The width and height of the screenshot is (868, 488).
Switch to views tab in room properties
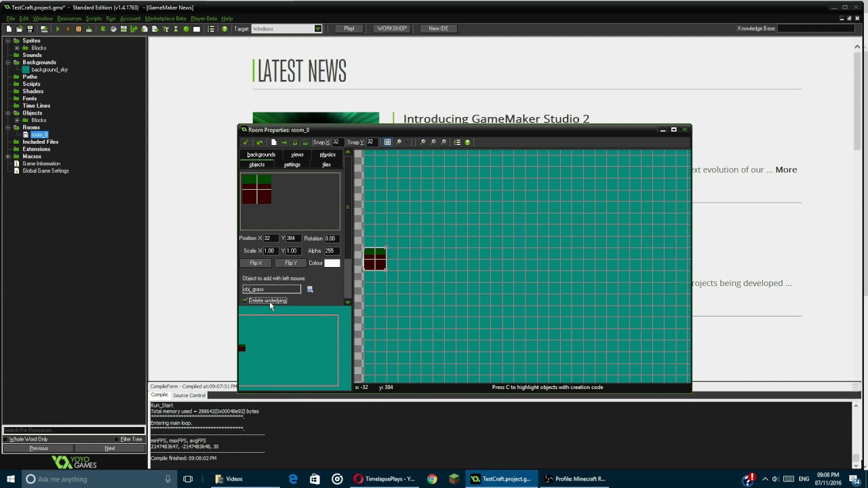(x=297, y=155)
